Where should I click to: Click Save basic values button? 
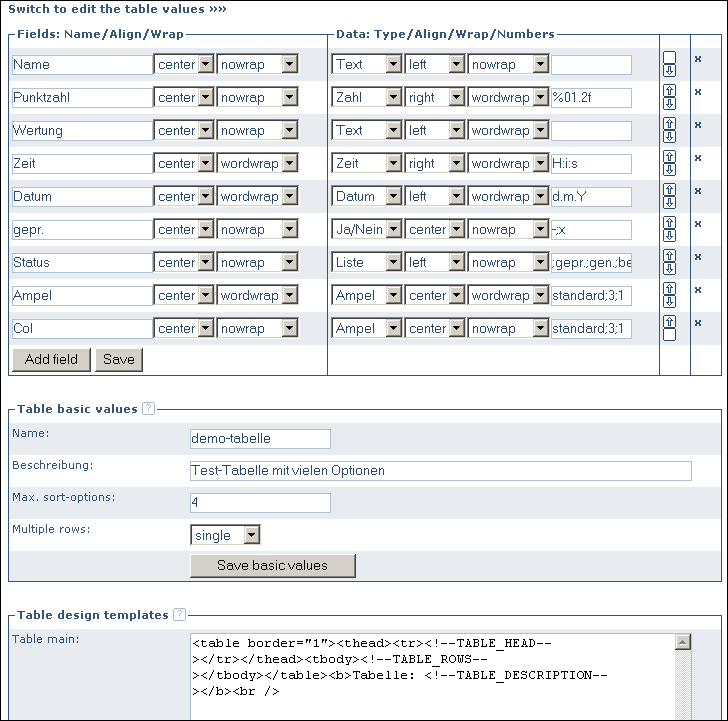pos(273,565)
